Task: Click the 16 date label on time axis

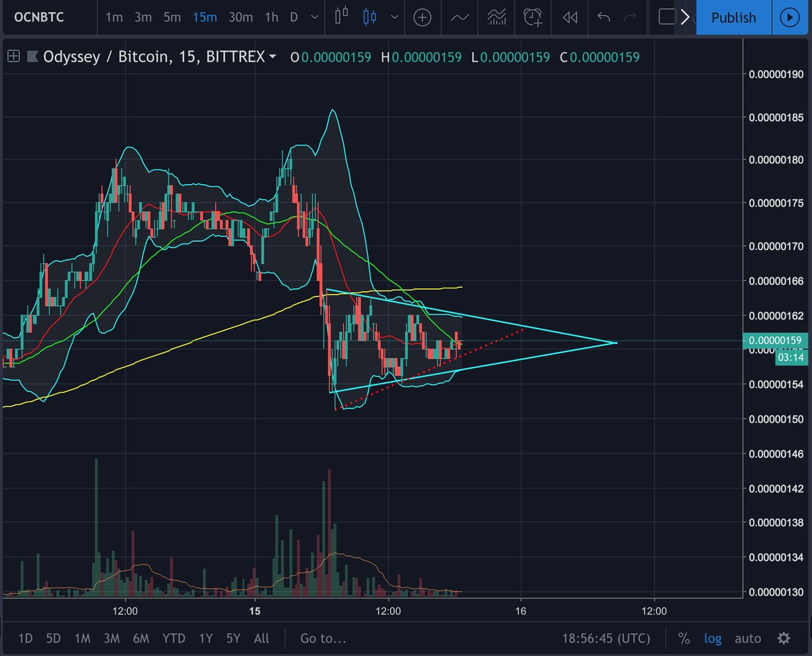Action: (x=520, y=611)
